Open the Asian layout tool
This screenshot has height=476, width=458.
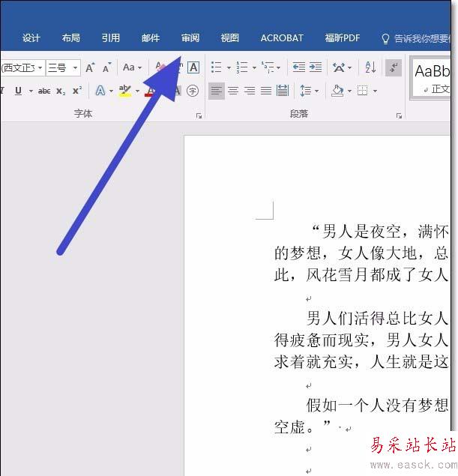(338, 67)
